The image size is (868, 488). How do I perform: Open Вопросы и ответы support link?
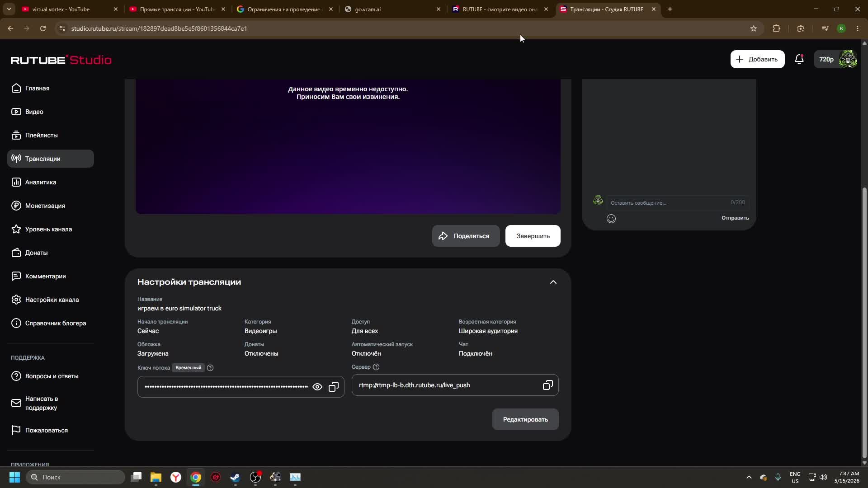point(51,376)
